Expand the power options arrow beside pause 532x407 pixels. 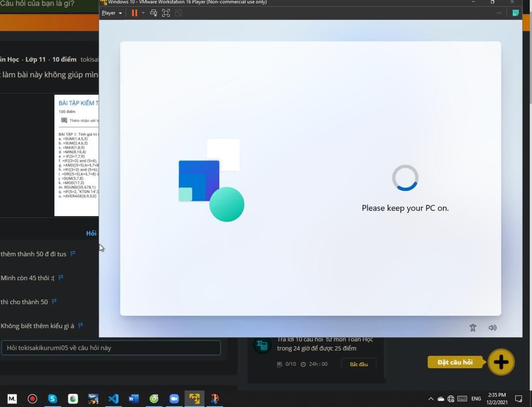click(x=143, y=13)
